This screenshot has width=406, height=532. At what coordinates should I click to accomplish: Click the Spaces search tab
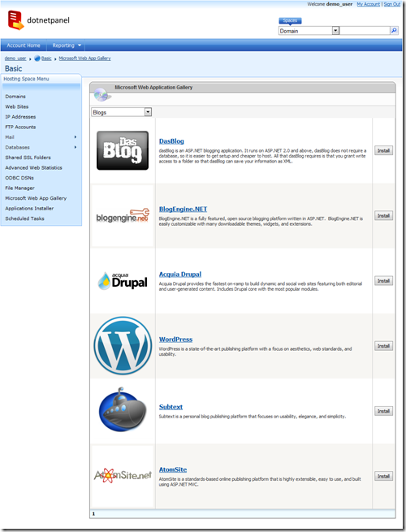point(290,20)
